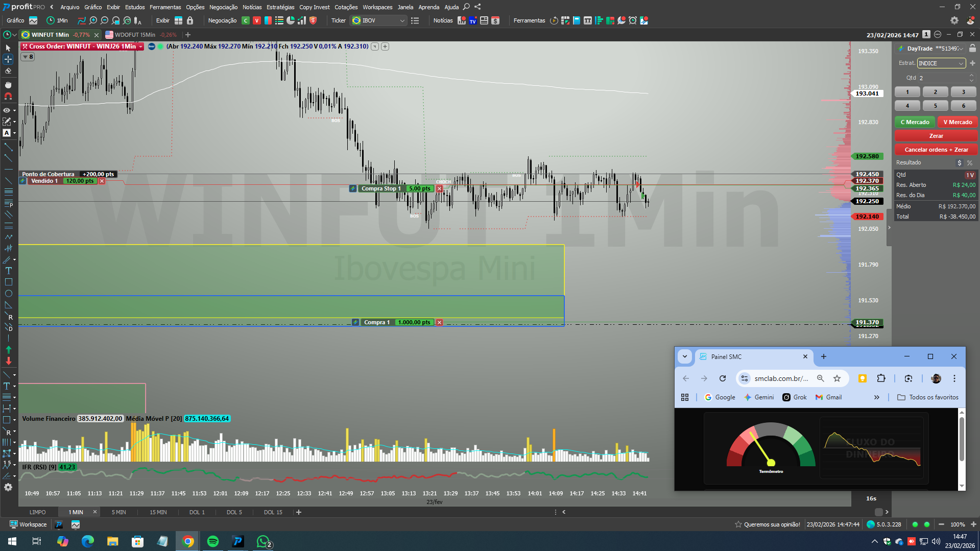
Task: Select the magnet snap tool
Action: pos(8,96)
